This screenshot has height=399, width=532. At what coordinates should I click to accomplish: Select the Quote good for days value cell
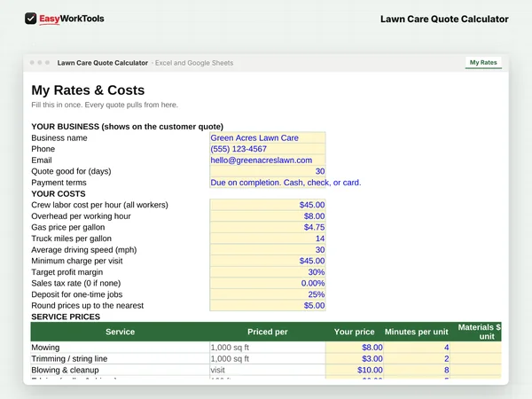point(268,171)
